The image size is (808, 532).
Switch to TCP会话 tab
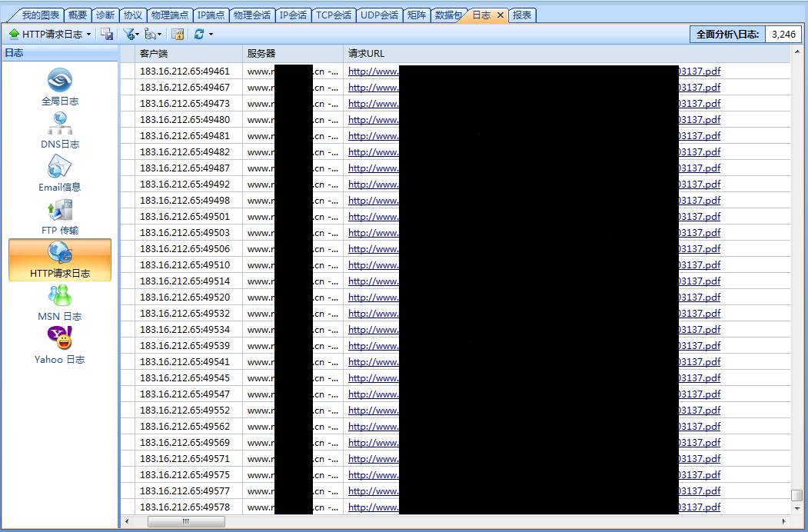(x=334, y=15)
